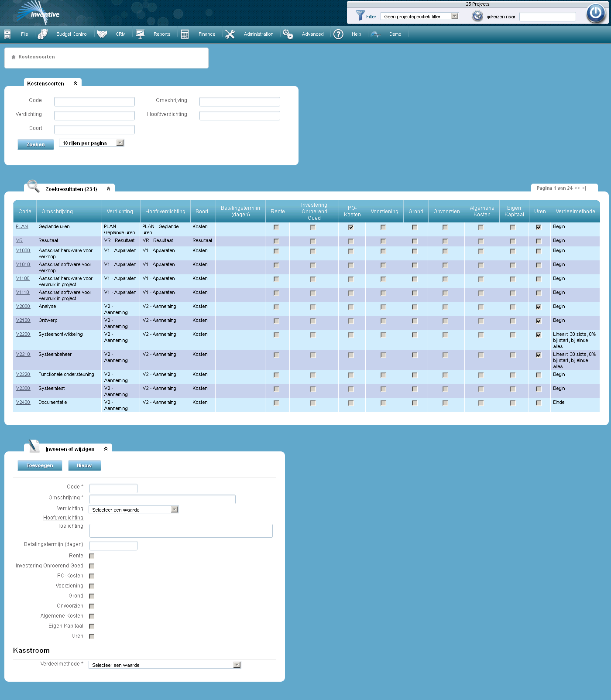Click the CRM handshake icon
Screen dimensions: 611x700
(102, 34)
